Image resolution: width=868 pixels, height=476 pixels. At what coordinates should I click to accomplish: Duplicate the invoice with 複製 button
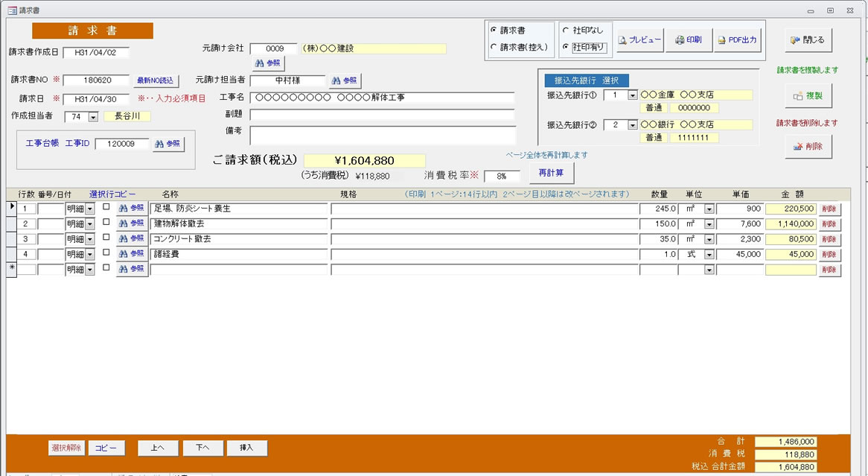[x=808, y=96]
